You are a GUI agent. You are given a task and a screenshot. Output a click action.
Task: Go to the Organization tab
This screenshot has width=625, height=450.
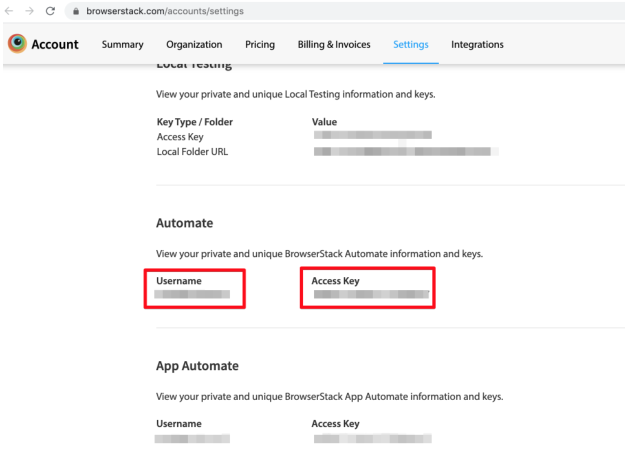tap(194, 44)
